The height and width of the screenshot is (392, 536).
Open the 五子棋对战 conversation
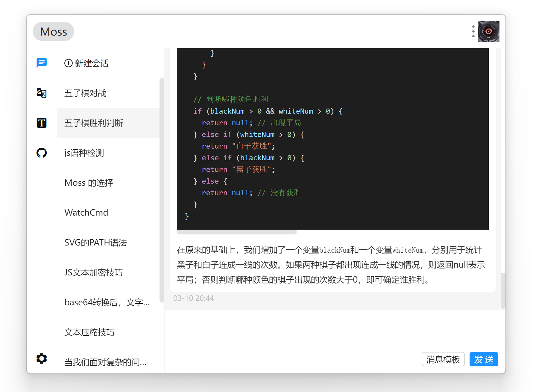tap(108, 93)
